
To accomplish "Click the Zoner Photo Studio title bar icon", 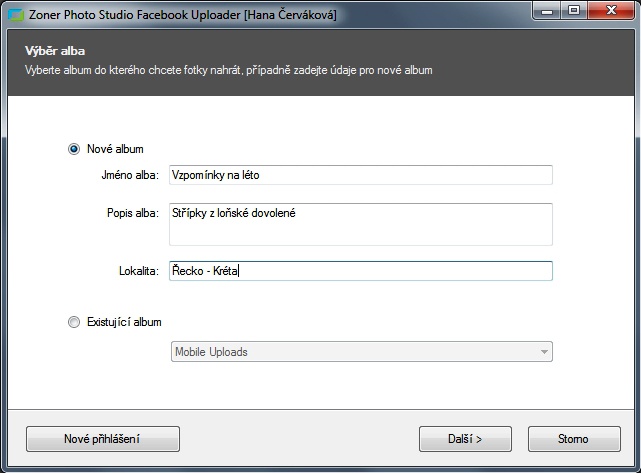I will (x=16, y=15).
